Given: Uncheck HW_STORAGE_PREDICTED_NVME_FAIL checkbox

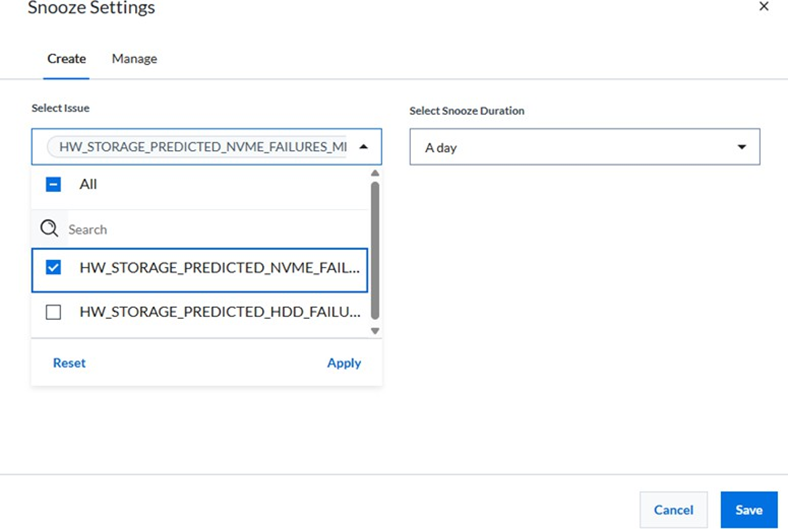Looking at the screenshot, I should click(x=53, y=267).
